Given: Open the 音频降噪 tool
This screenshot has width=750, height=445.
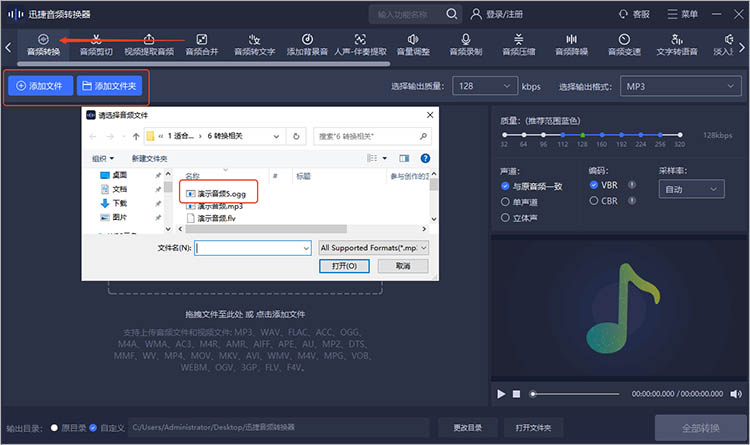Looking at the screenshot, I should (572, 45).
